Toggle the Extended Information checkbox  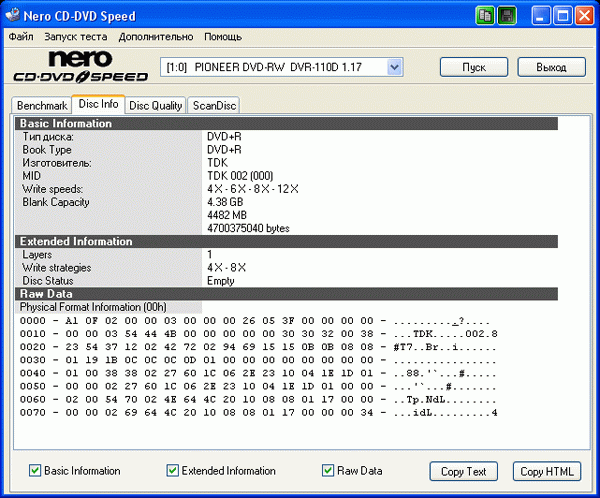click(172, 470)
